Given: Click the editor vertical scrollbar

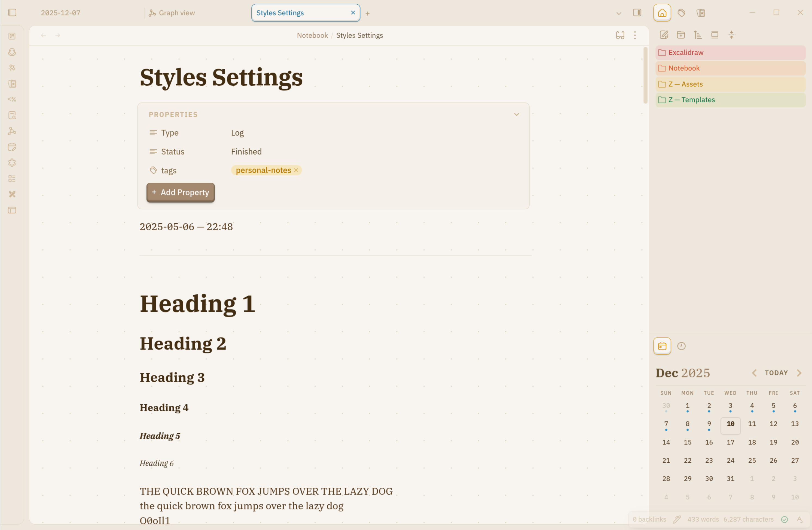Looking at the screenshot, I should click(x=645, y=75).
